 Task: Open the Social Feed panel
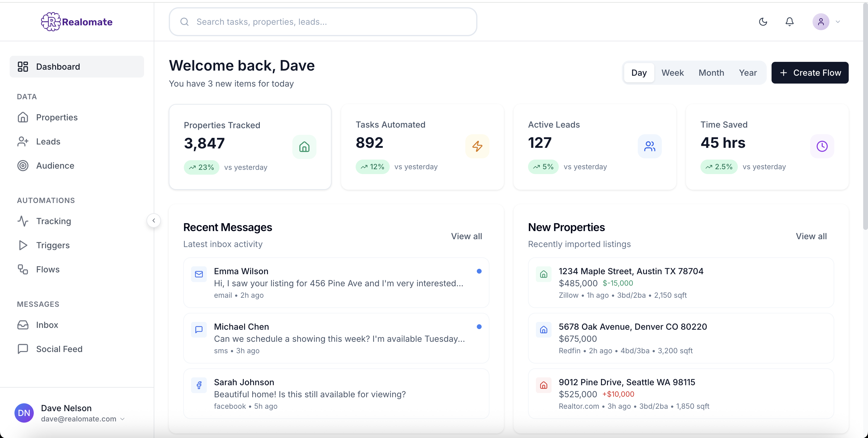59,349
